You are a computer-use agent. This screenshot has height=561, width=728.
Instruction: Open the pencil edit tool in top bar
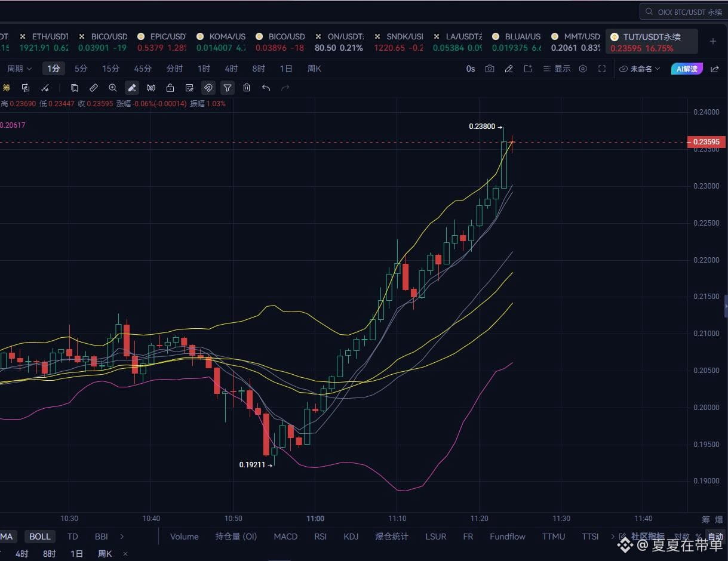point(509,69)
